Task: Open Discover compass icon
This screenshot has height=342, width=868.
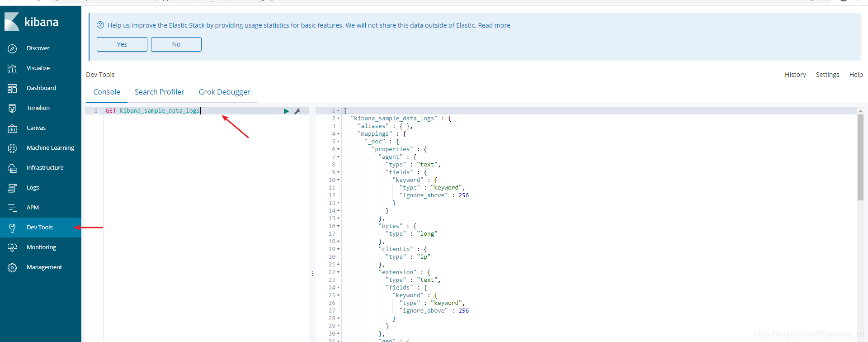Action: point(12,48)
